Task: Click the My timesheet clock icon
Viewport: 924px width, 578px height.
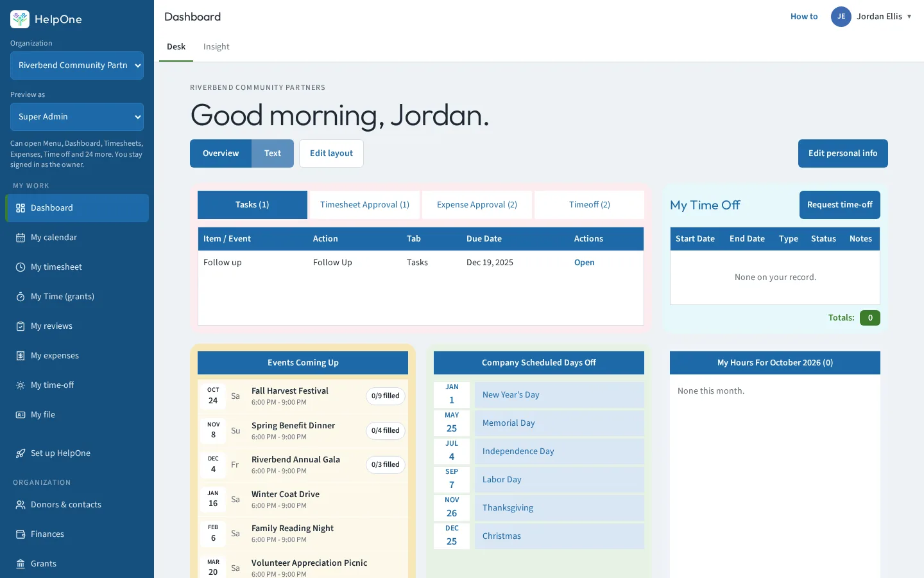Action: pos(21,267)
